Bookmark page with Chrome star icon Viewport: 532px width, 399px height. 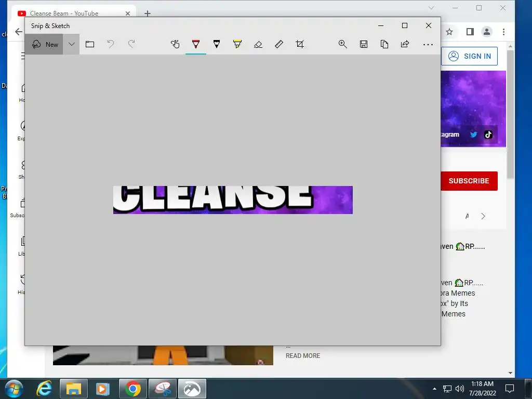(449, 32)
